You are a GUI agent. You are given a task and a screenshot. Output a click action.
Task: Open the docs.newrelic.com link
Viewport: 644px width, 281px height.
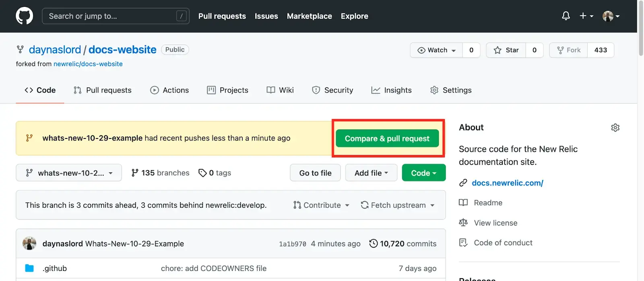point(507,183)
